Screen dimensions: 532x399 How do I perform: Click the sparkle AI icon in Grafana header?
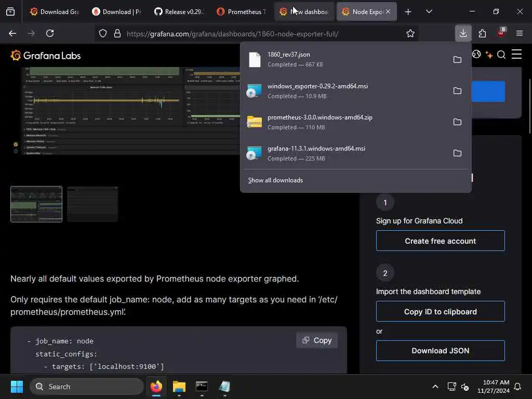[x=489, y=55]
